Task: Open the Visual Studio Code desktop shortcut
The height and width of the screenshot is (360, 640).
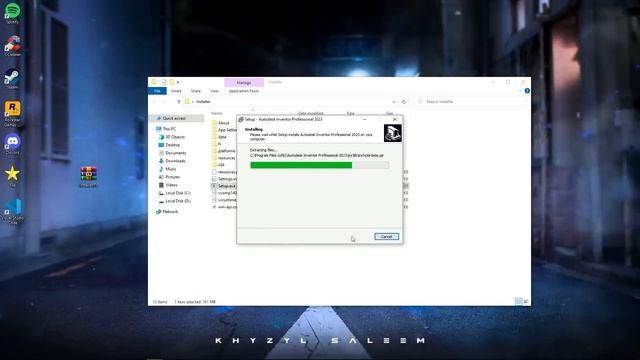Action: (x=13, y=211)
